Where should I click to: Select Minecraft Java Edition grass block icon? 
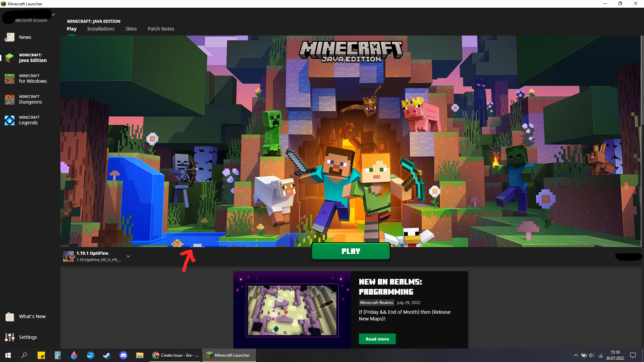click(x=10, y=58)
